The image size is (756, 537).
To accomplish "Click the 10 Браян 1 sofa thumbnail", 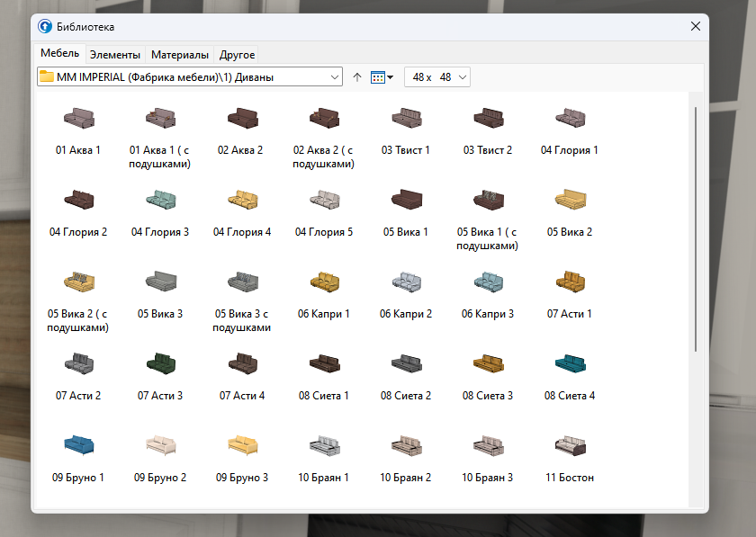I will (x=324, y=445).
